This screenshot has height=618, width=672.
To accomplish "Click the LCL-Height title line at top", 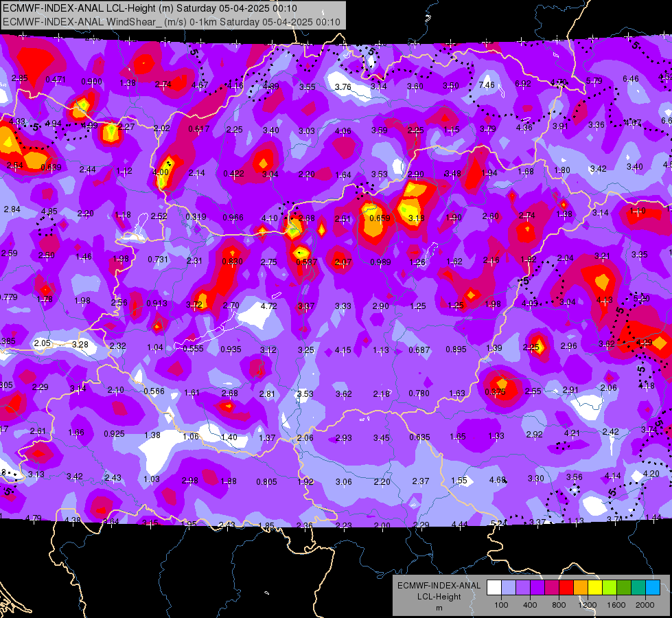I will pos(150,8).
